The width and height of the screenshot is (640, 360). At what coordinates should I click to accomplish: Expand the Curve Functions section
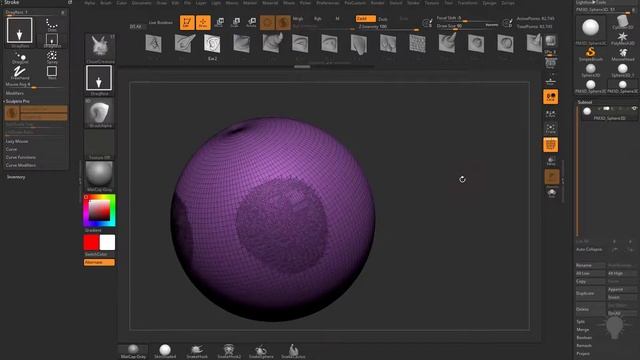20,157
